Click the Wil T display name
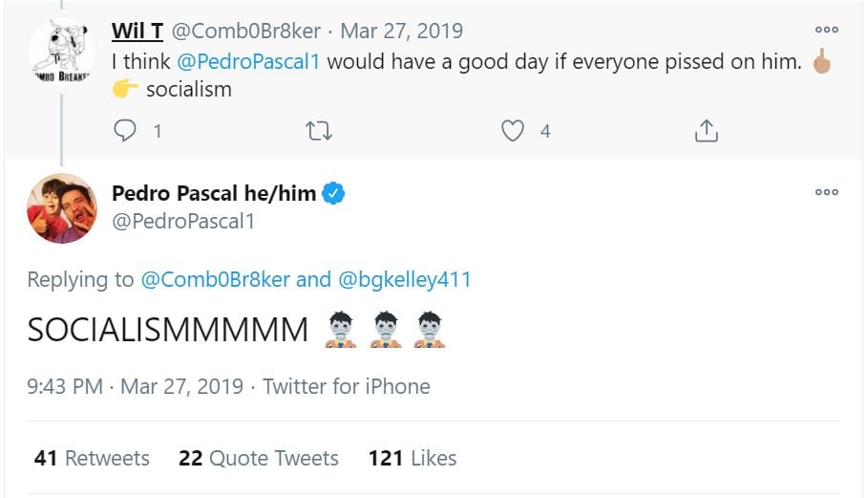This screenshot has height=498, width=868. click(x=138, y=31)
